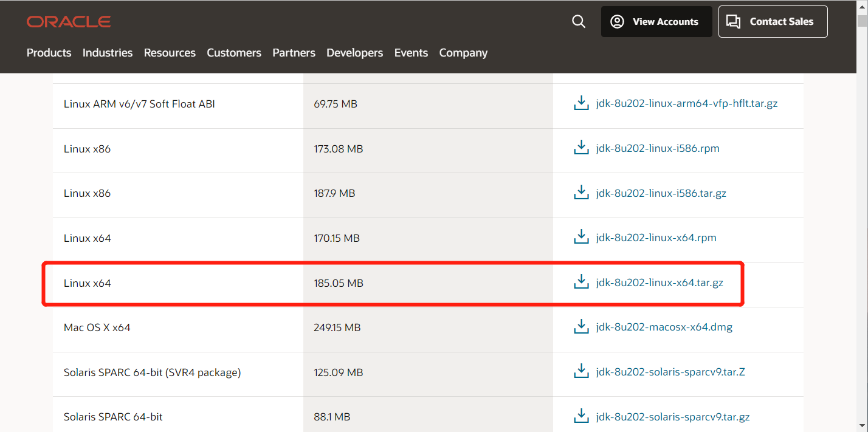Click download icon for arm64-vfp-hflt.tar.gz
Image resolution: width=868 pixels, height=432 pixels.
pyautogui.click(x=582, y=103)
